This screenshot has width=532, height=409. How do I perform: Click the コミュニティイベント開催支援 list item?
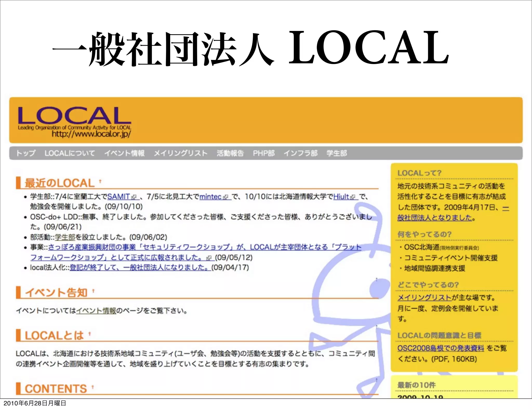tap(449, 258)
